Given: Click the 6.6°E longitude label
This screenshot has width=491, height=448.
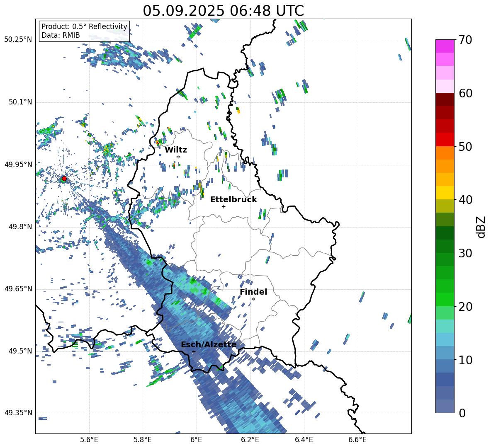Looking at the screenshot, I should [357, 440].
